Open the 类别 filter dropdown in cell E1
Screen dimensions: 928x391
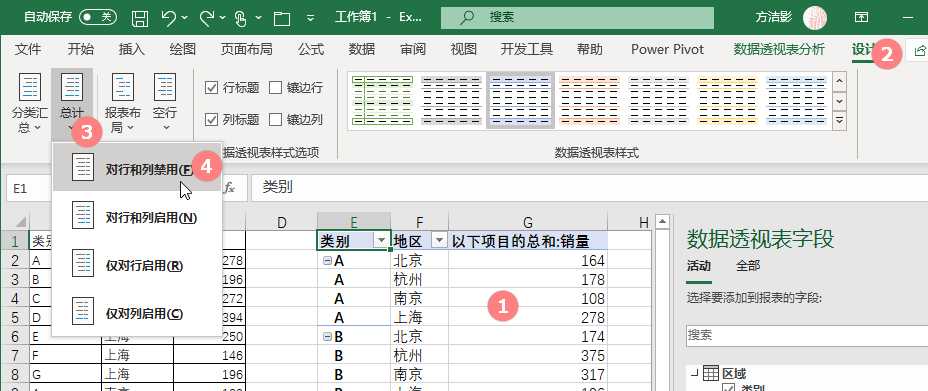click(x=382, y=240)
